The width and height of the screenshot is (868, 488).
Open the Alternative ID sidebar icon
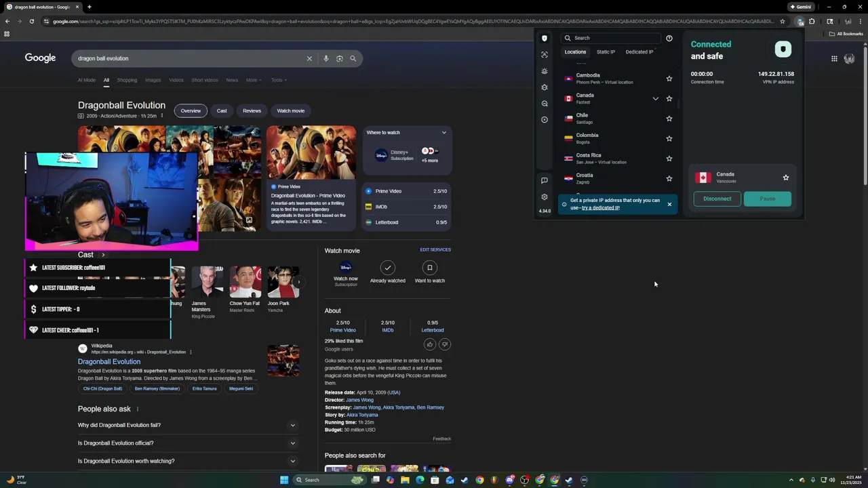point(545,55)
